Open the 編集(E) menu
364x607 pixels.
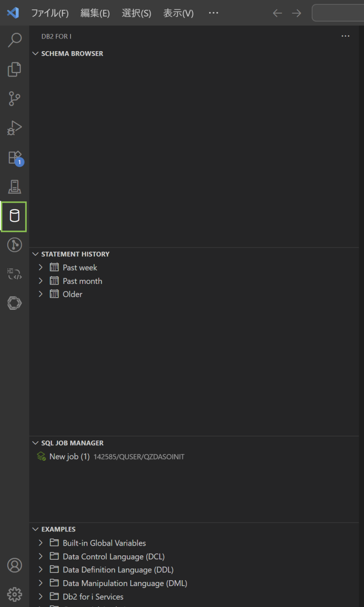click(95, 13)
